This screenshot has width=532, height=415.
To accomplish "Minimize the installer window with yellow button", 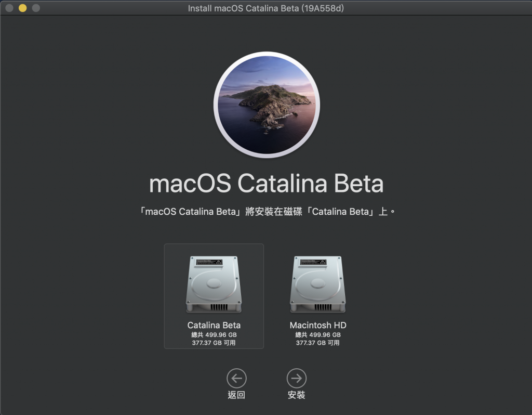I will tap(23, 8).
